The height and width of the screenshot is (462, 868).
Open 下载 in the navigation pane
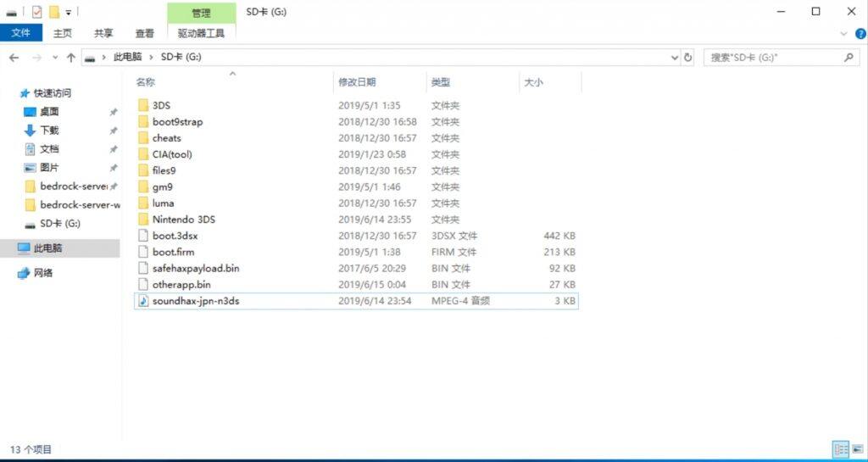(49, 131)
